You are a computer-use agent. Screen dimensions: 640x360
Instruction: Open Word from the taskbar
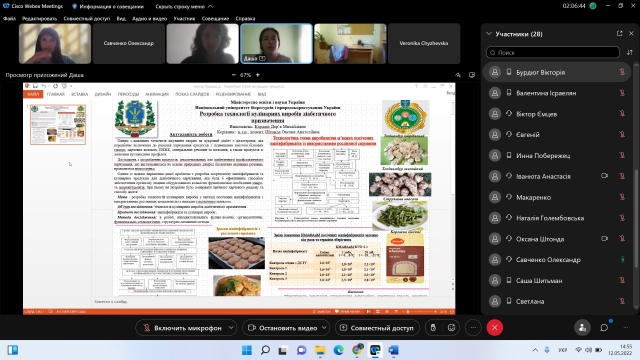click(393, 350)
